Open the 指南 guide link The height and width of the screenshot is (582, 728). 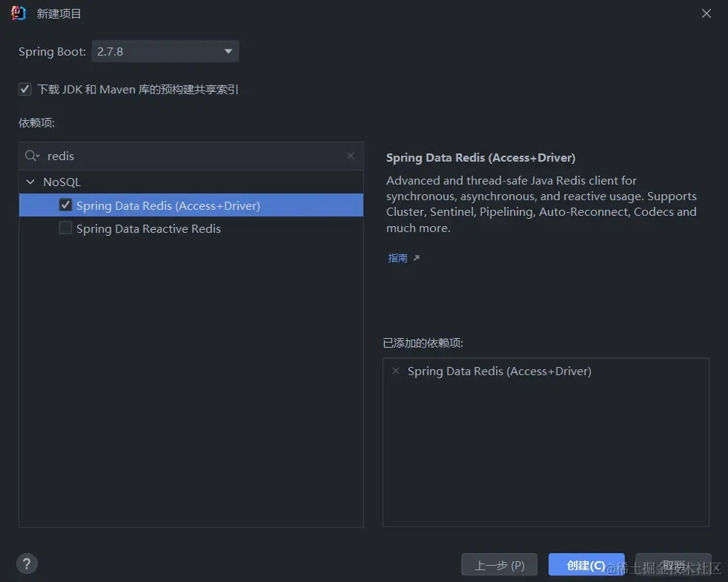click(x=397, y=258)
